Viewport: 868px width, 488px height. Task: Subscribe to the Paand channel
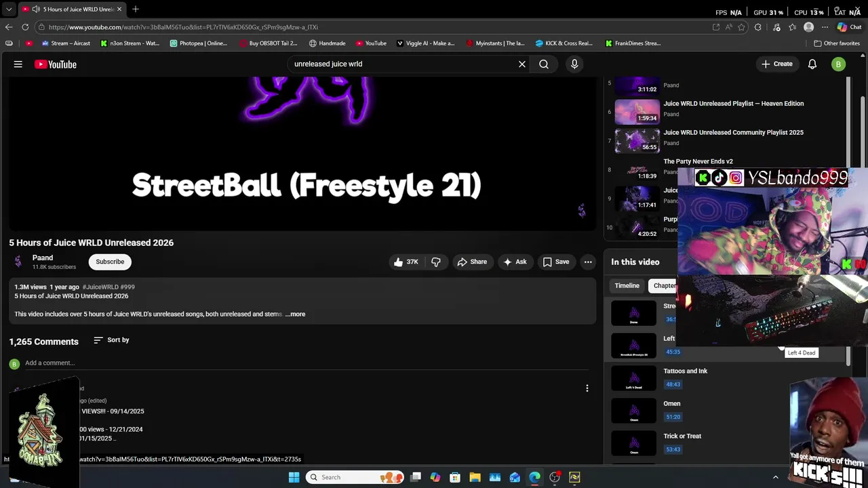coord(110,262)
